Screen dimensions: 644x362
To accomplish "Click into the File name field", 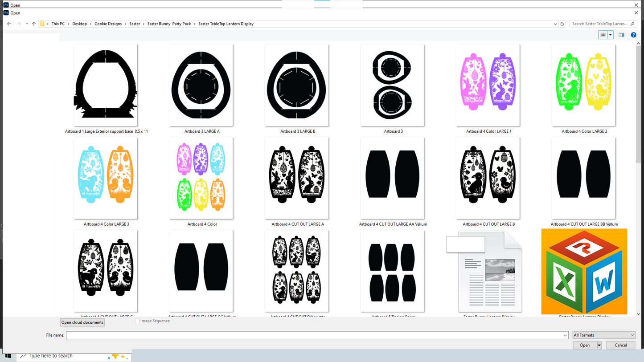I will (317, 335).
